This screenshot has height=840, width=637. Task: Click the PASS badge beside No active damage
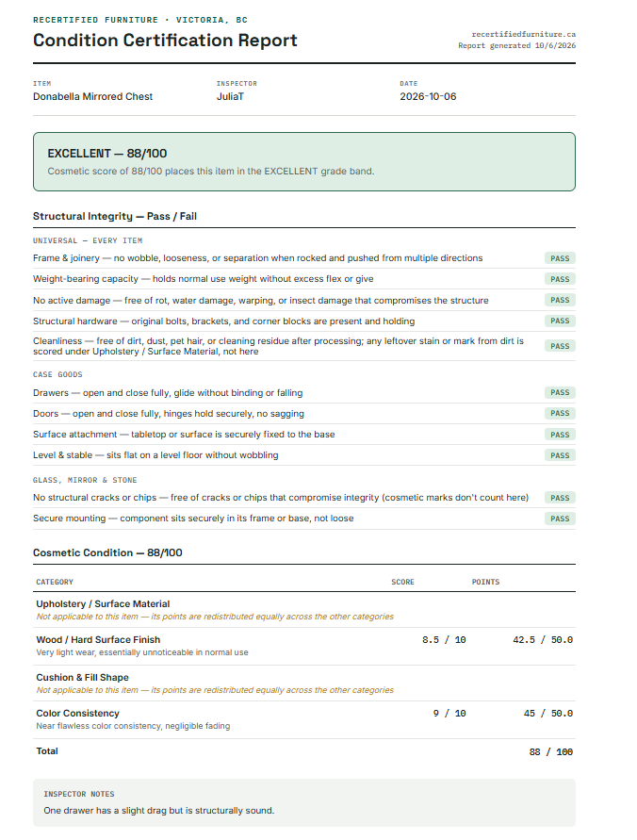point(560,300)
